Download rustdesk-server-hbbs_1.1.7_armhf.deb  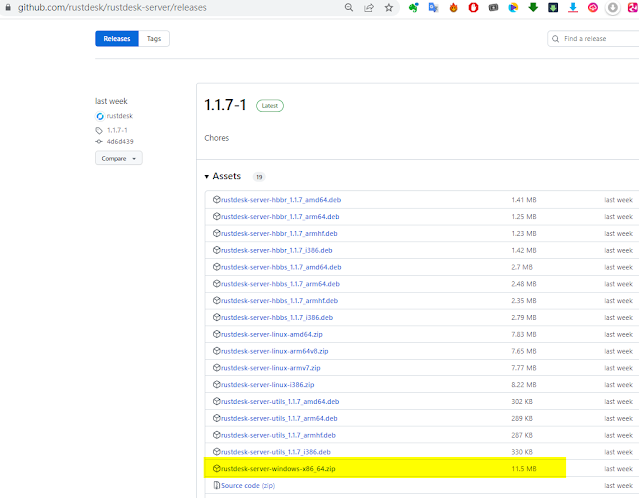280,300
